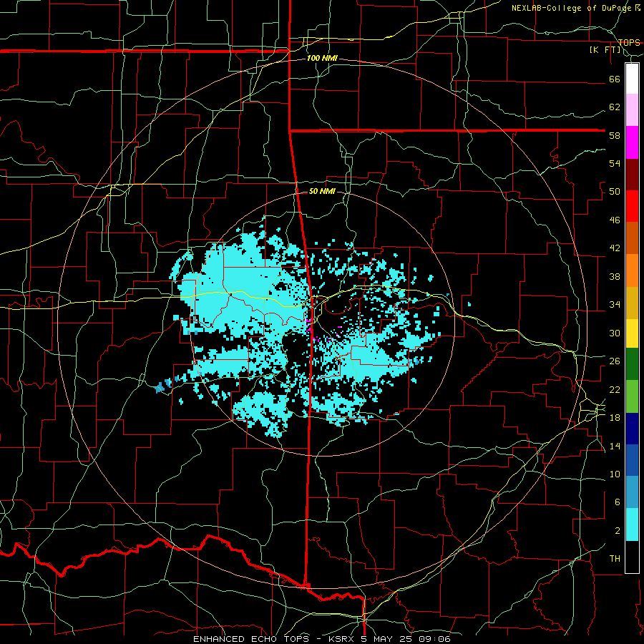The width and height of the screenshot is (644, 644).
Task: Click the legend value "50"
Action: [615, 191]
